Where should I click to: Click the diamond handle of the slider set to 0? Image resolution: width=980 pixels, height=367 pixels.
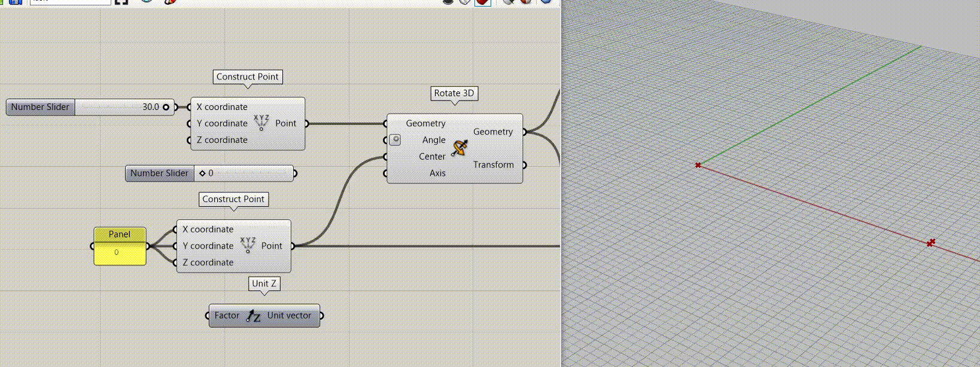[x=202, y=173]
